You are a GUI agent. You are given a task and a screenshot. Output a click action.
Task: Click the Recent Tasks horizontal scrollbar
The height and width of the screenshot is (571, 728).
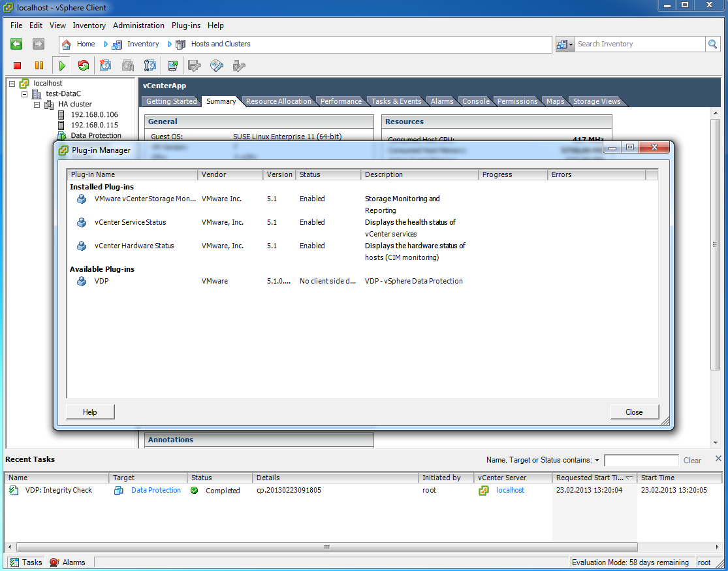click(327, 547)
